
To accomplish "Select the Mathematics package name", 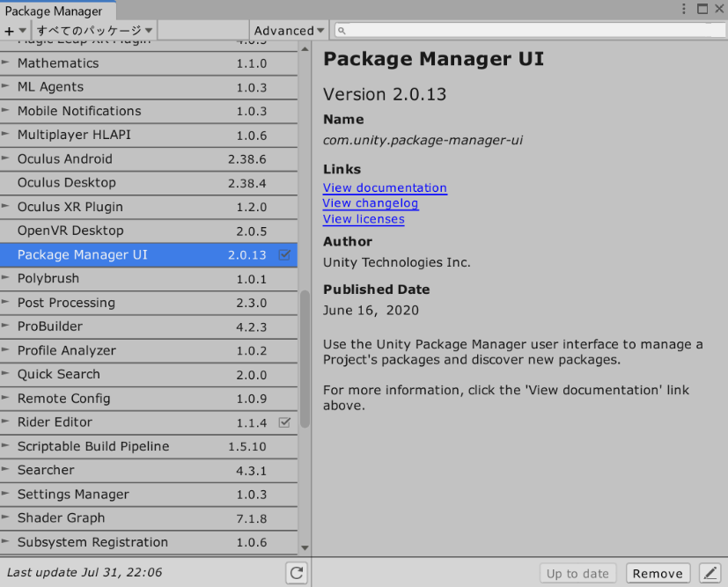I will pyautogui.click(x=58, y=63).
